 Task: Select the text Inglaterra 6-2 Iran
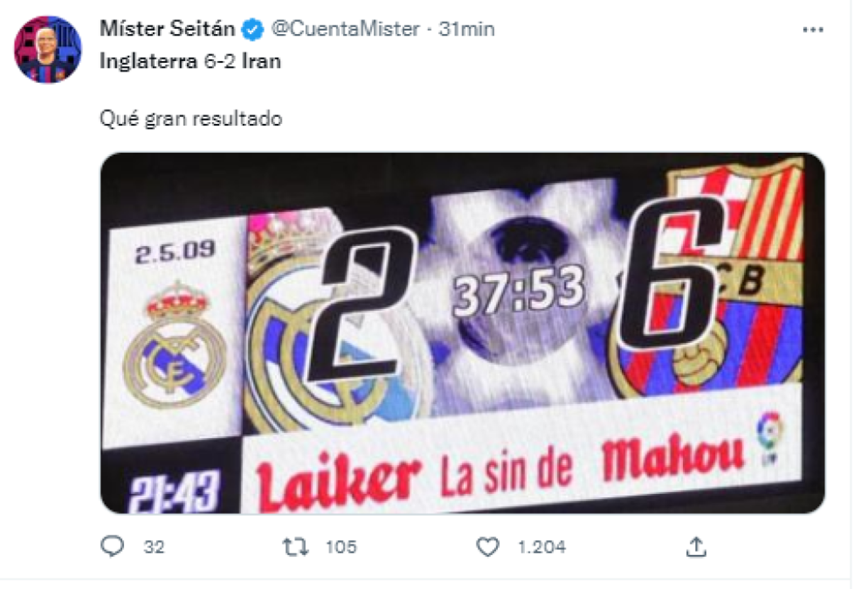(x=190, y=61)
